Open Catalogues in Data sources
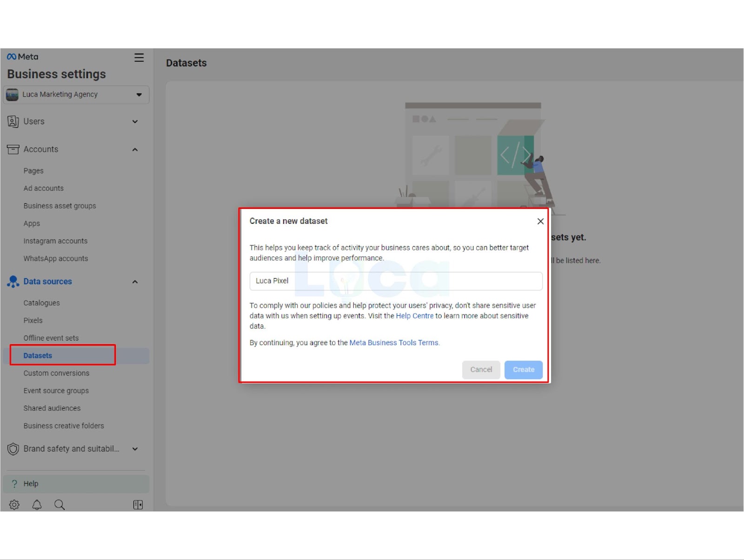 [x=42, y=303]
